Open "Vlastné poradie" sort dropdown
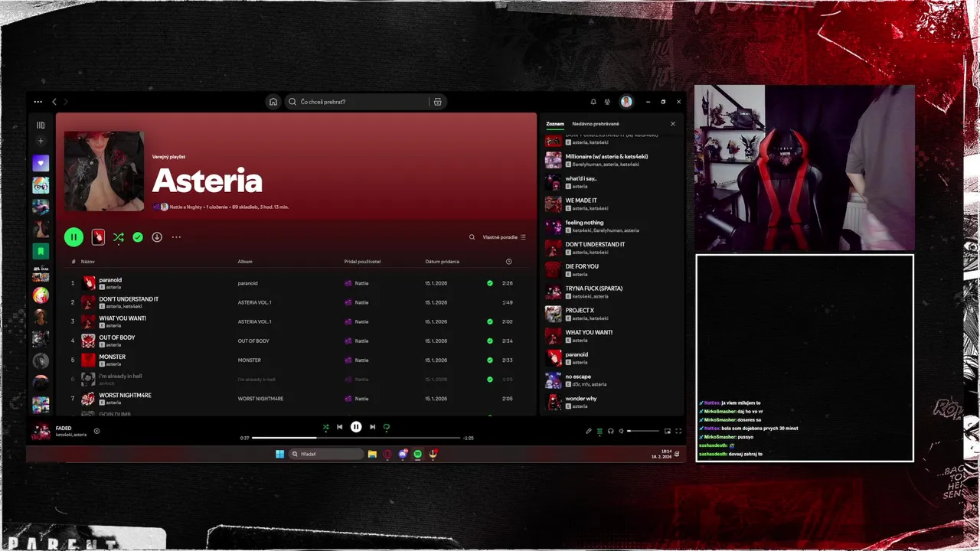The width and height of the screenshot is (980, 551). click(x=504, y=237)
